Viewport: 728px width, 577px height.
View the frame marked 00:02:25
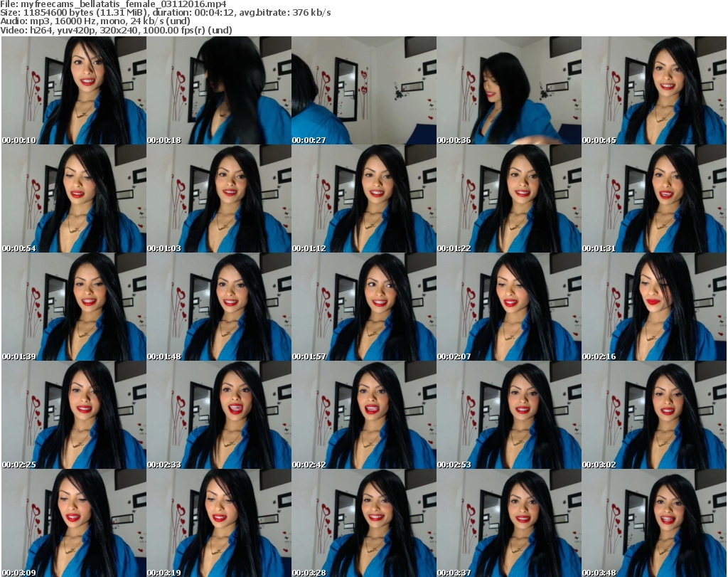click(74, 415)
